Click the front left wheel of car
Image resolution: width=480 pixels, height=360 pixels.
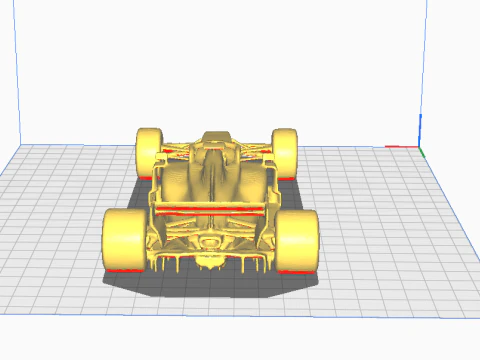coord(149,153)
